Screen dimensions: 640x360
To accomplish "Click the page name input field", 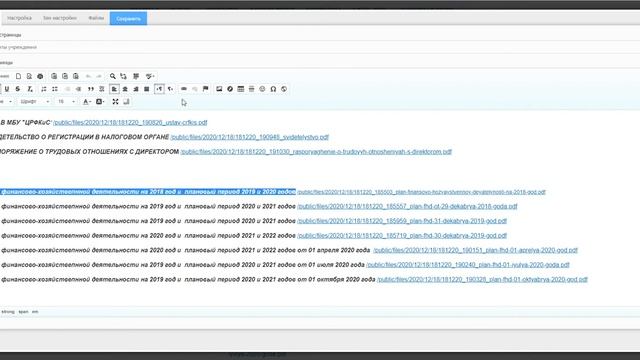I will (320, 47).
